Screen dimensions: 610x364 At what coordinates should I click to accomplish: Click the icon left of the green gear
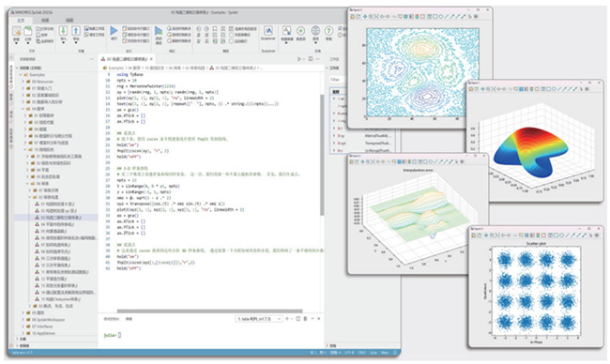[x=287, y=31]
